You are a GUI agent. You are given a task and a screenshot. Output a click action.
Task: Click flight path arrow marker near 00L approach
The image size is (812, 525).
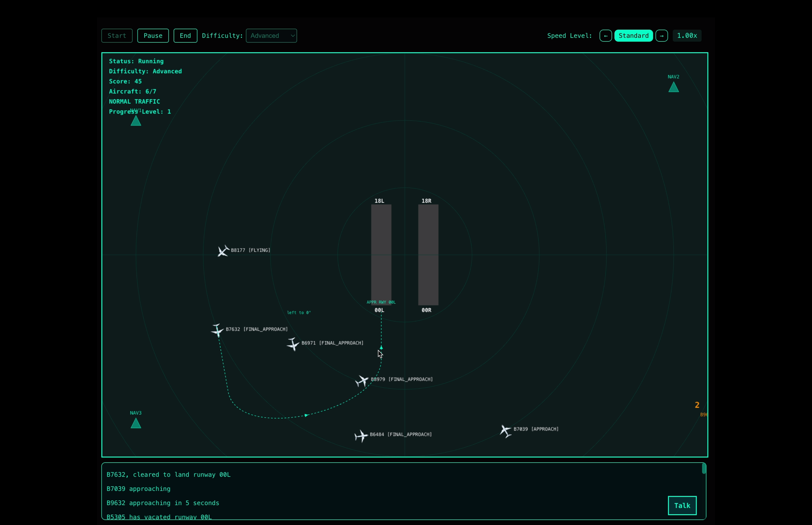(381, 347)
